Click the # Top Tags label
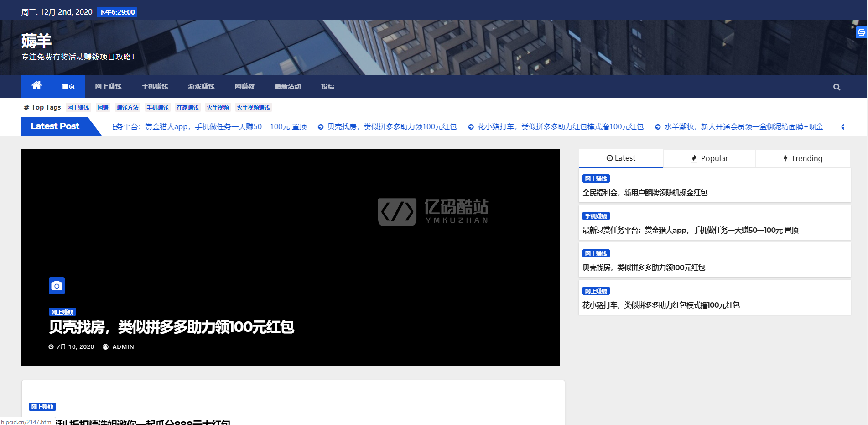Screen dimensions: 868x425 tap(42, 107)
